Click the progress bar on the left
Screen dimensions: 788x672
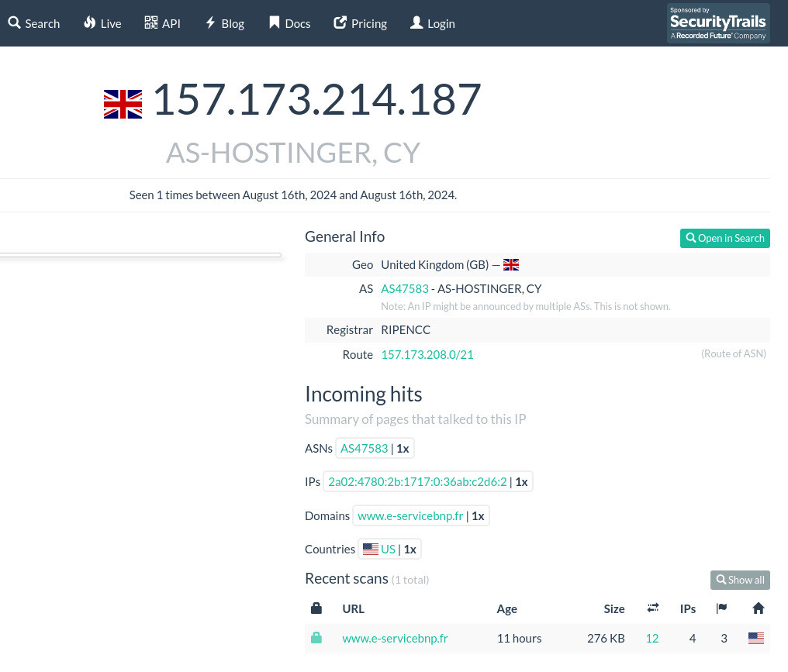coord(140,255)
